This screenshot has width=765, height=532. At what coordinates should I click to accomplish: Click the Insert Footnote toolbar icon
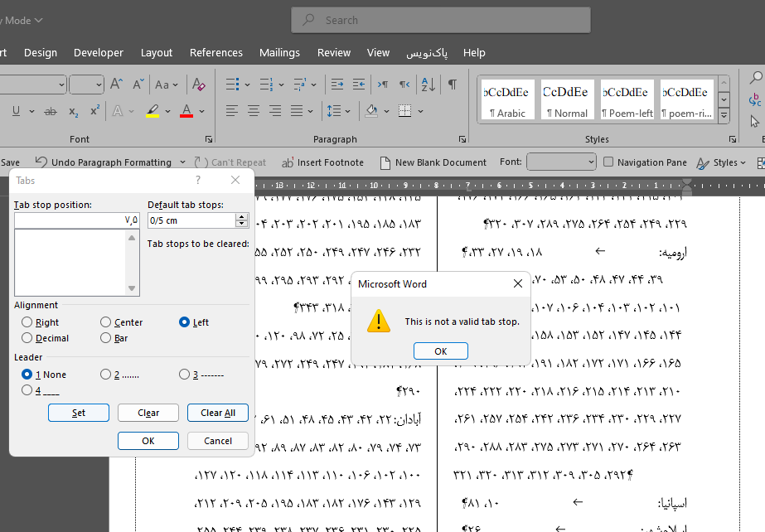coord(322,162)
